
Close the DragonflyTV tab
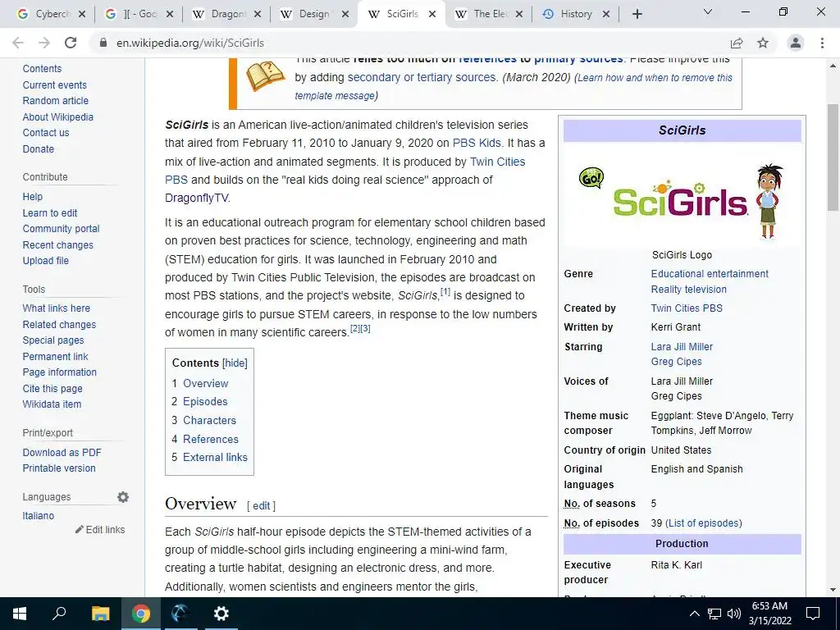(x=258, y=15)
